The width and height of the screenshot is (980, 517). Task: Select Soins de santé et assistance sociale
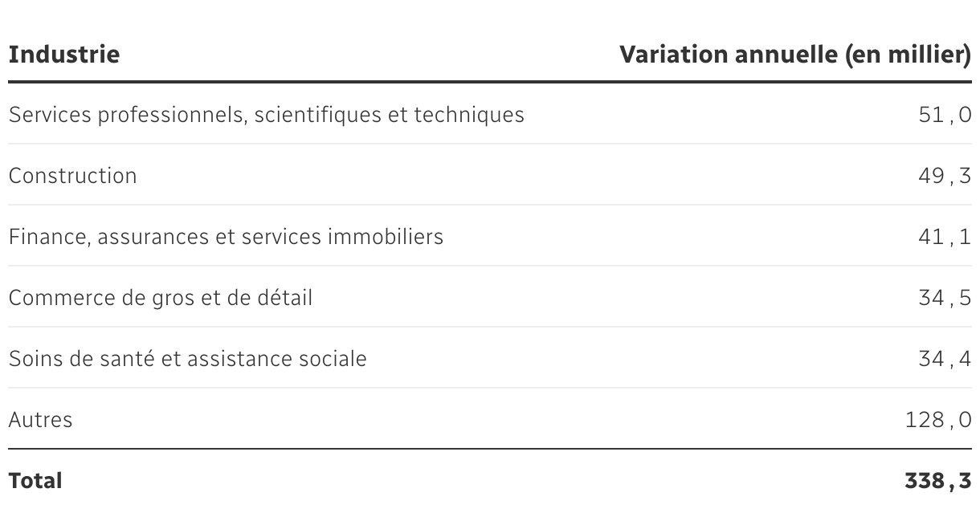click(187, 359)
